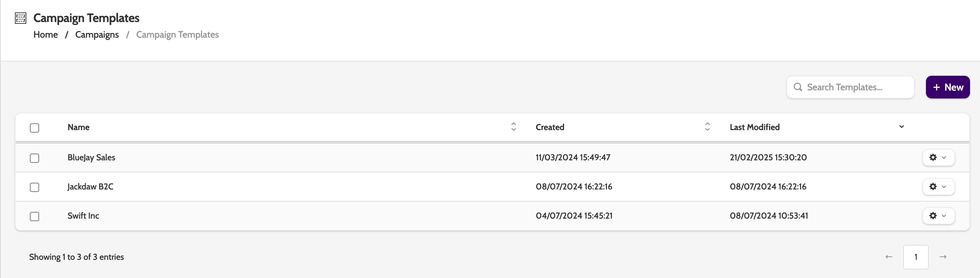Open gear actions menu for Jackdaw B2C

(938, 187)
